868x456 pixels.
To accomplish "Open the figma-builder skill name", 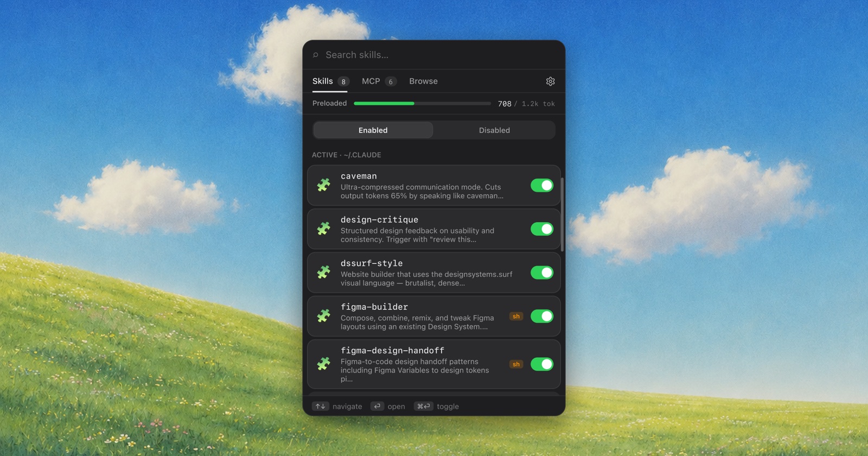I will pos(374,307).
